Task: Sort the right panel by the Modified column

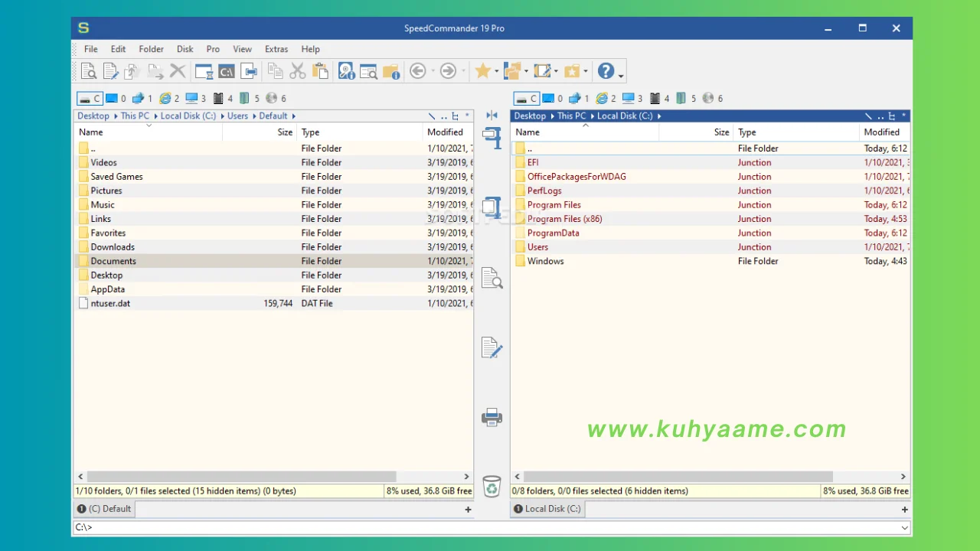Action: pyautogui.click(x=885, y=132)
